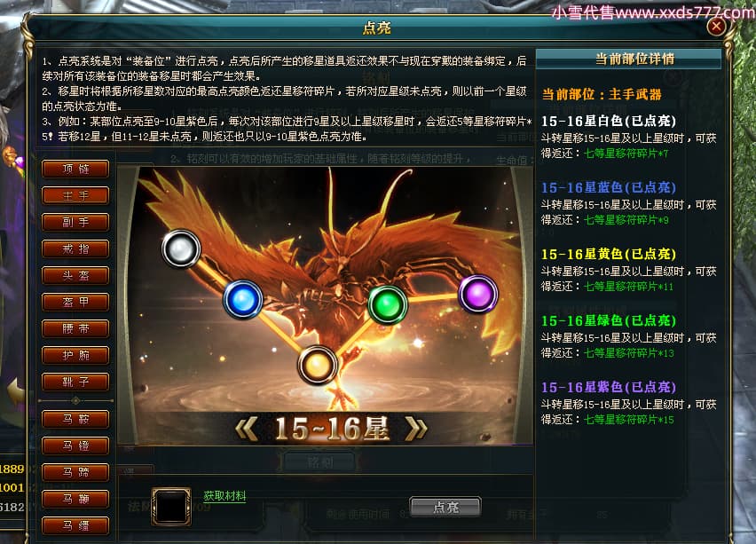The height and width of the screenshot is (544, 756).
Task: Click the empty material slot
Action: pos(171,507)
